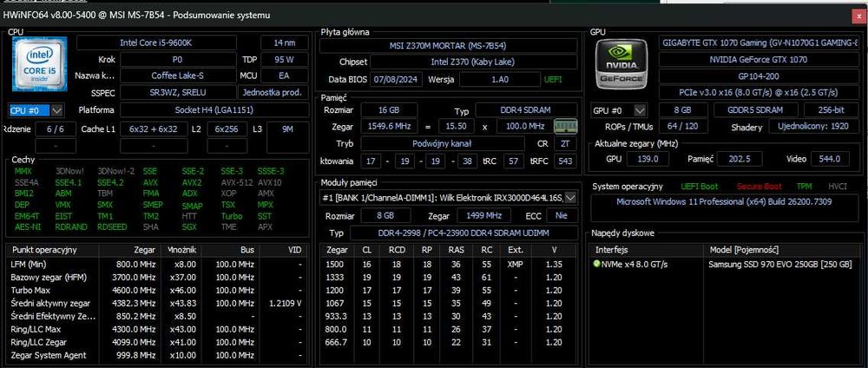Click the PCIe v3.0 x16 link field
Screen dimensions: 868x368
759,92
